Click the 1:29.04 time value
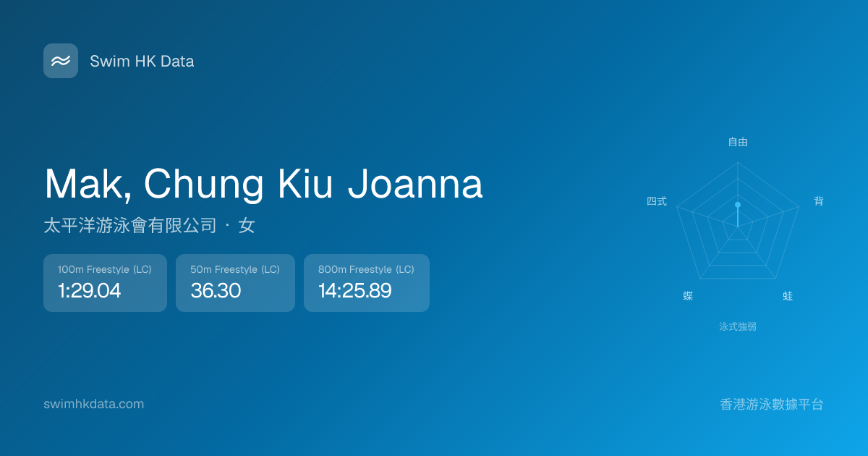 click(x=89, y=291)
